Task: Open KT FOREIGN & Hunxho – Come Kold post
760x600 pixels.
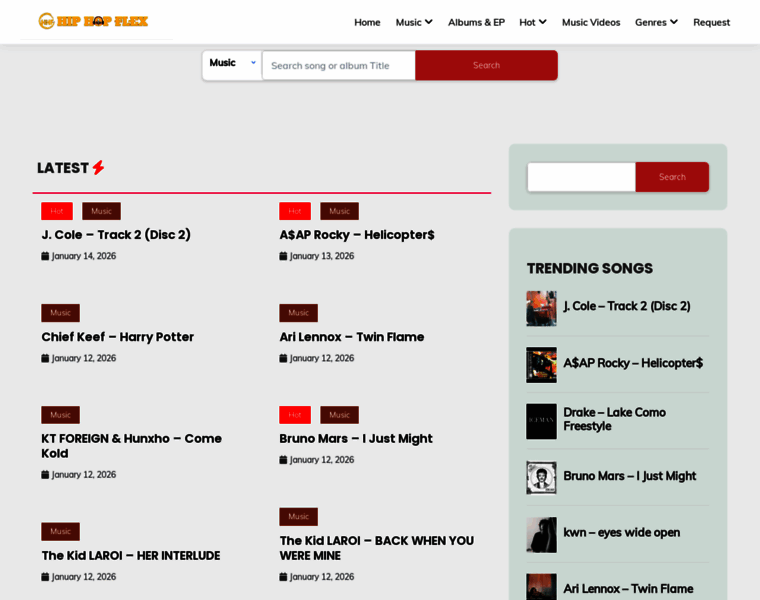Action: click(x=131, y=446)
